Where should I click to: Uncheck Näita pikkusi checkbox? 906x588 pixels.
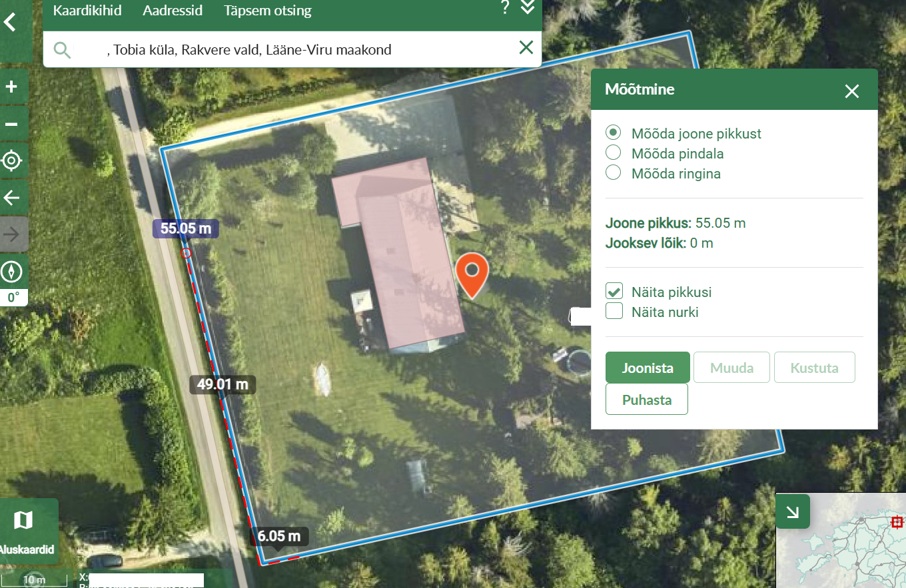coord(614,291)
